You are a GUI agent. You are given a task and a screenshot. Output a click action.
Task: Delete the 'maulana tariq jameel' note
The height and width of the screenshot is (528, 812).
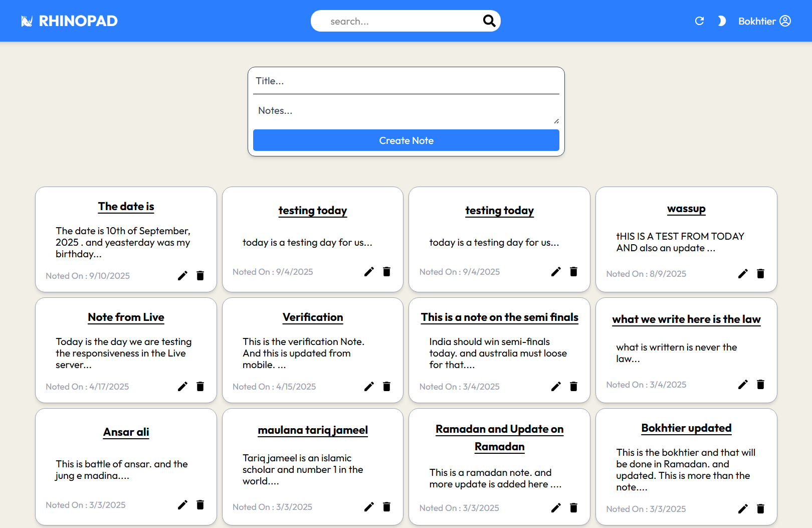click(x=386, y=506)
